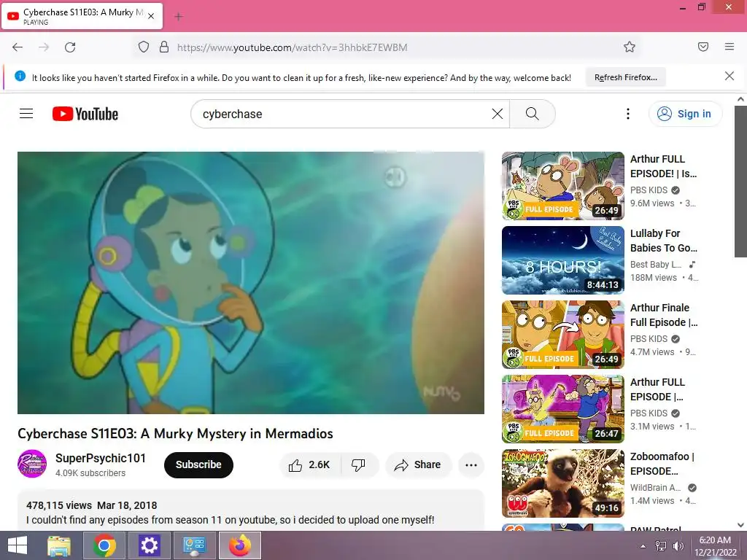
Task: Open Arthur FULL EPISODE 9.6M views thumbnail
Action: [x=562, y=186]
